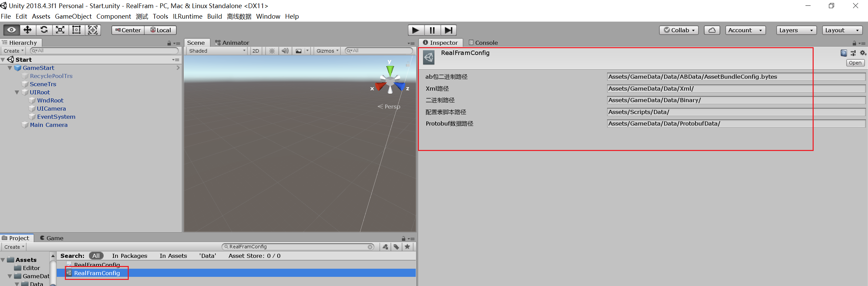The image size is (868, 286).
Task: Open Inspector component help icon
Action: [844, 53]
